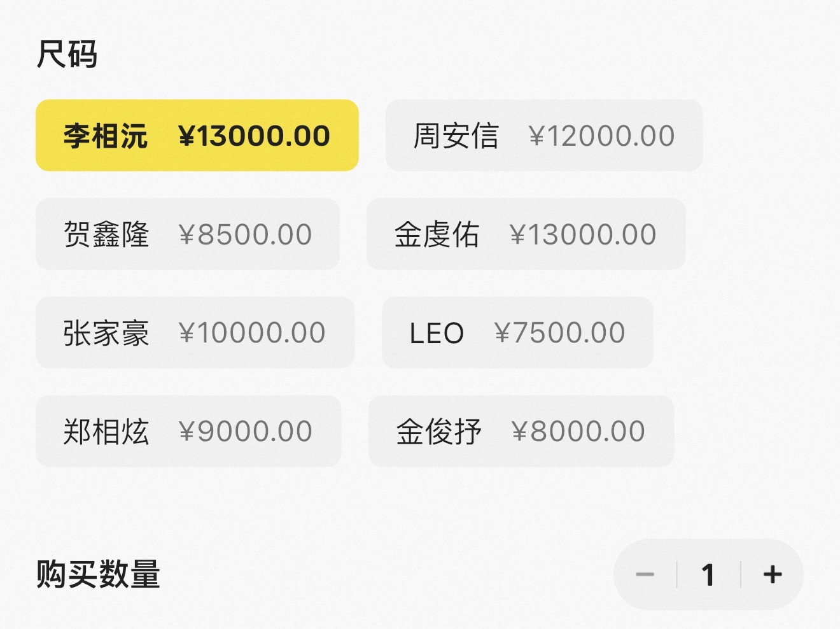Viewport: 840px width, 629px height.
Task: Choose the 金俊抒 option
Action: coord(521,431)
